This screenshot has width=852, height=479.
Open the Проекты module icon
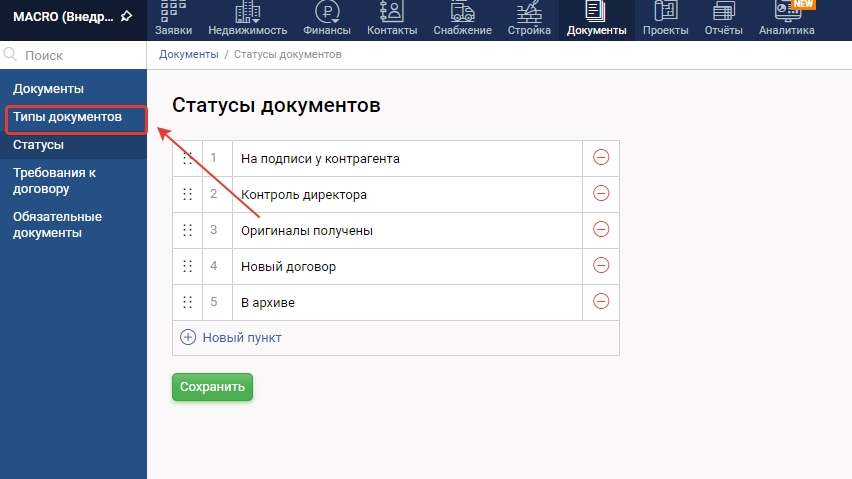point(665,12)
